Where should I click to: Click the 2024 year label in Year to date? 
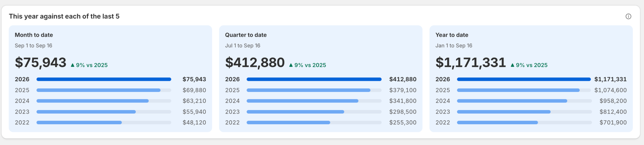(x=443, y=101)
